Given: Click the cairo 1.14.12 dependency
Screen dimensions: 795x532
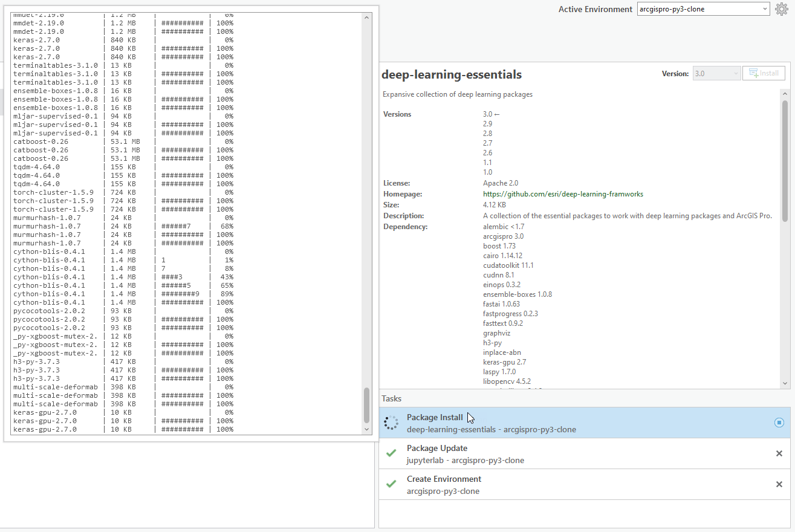Looking at the screenshot, I should tap(502, 256).
